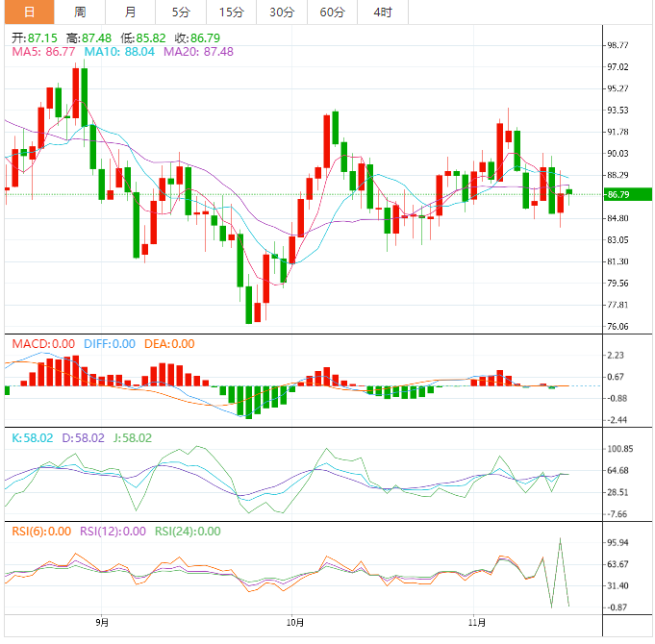Switch to the 4时 interval tab
The height and width of the screenshot is (644, 655).
pos(382,12)
